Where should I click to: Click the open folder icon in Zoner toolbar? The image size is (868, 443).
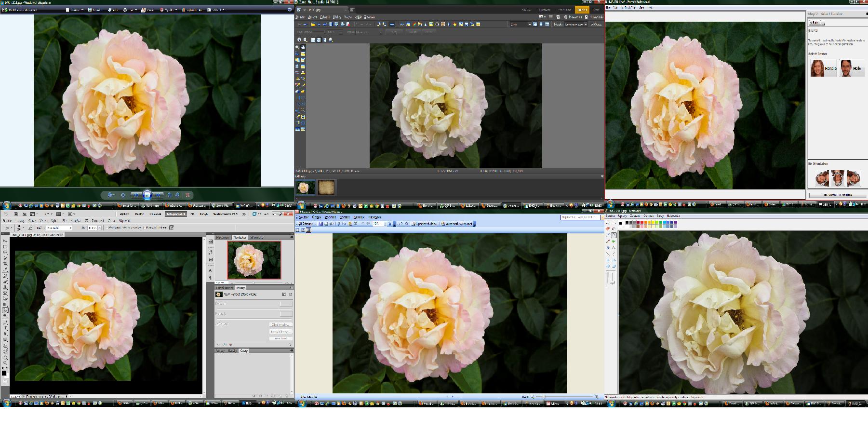click(x=313, y=24)
